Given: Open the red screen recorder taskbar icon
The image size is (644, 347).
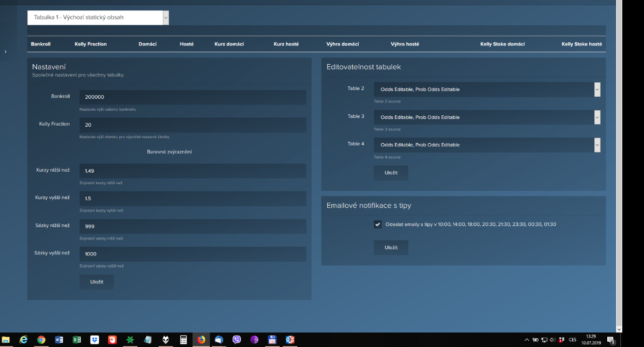Looking at the screenshot, I should point(112,340).
